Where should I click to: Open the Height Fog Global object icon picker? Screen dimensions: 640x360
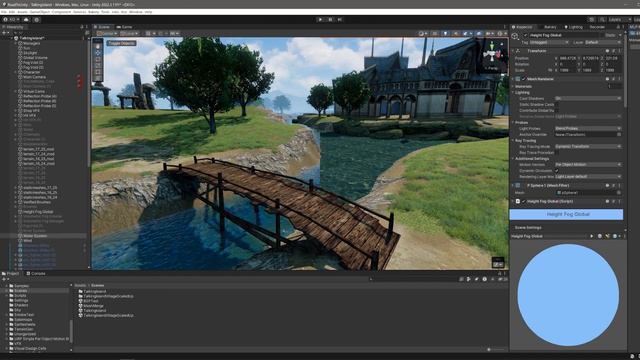(515, 37)
